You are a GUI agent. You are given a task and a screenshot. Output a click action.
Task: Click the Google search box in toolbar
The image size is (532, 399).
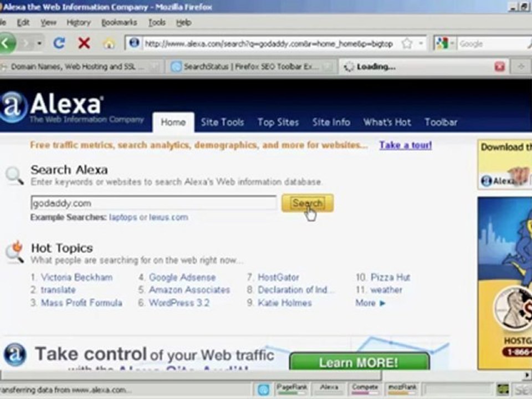[x=493, y=44]
